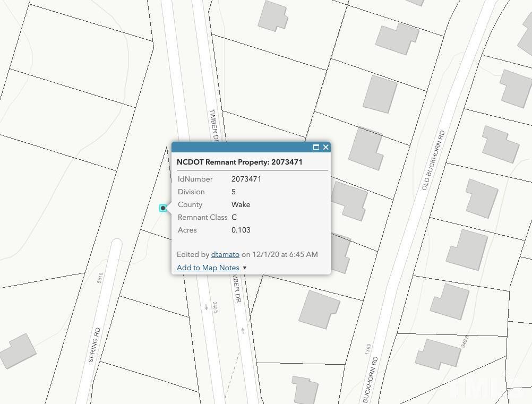Click the building footprint left of Spring Rd
Screen dimensions: 532x404
pos(18,351)
